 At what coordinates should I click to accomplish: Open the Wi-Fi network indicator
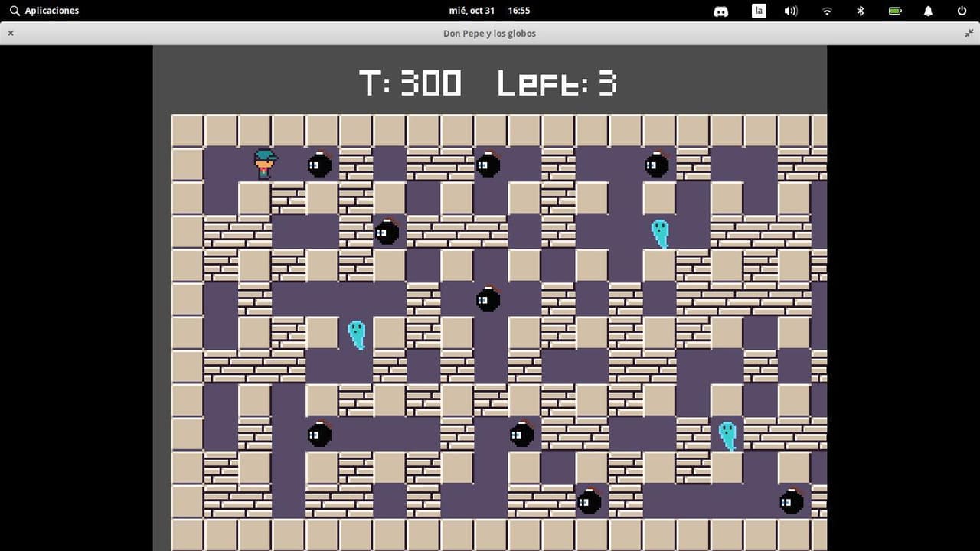tap(827, 11)
